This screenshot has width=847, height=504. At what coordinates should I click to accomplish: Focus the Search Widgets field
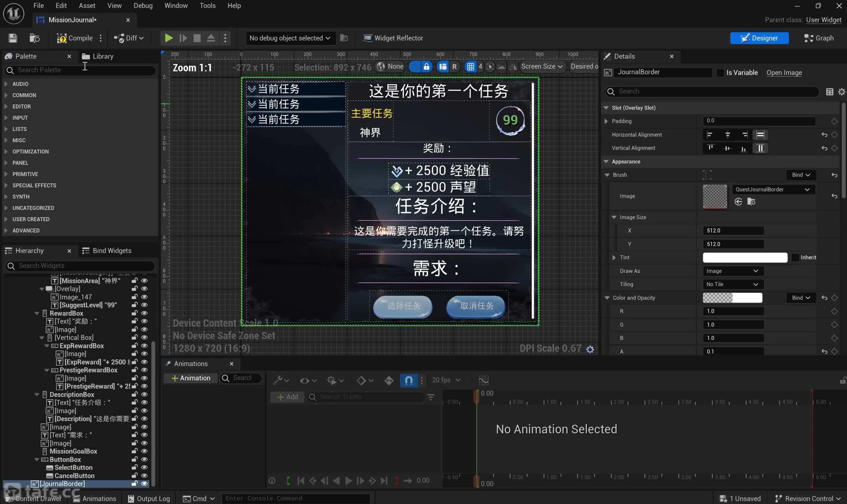click(80, 266)
